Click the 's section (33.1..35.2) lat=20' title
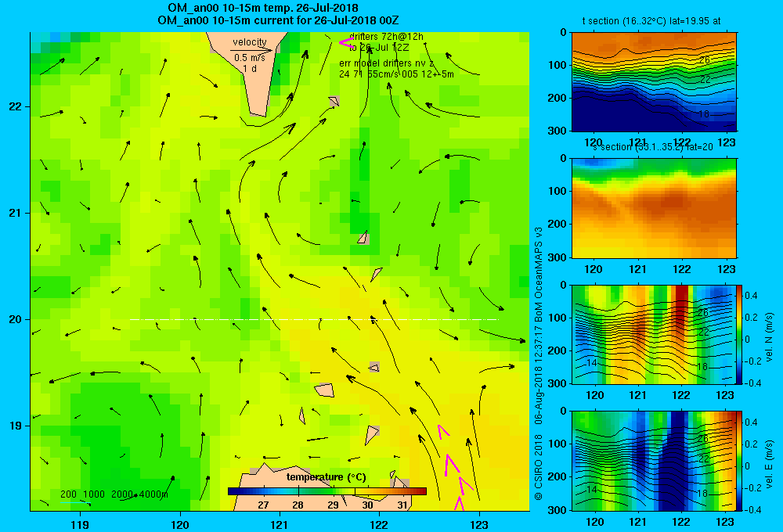Screen dimensions: 783x532 (x=653, y=147)
